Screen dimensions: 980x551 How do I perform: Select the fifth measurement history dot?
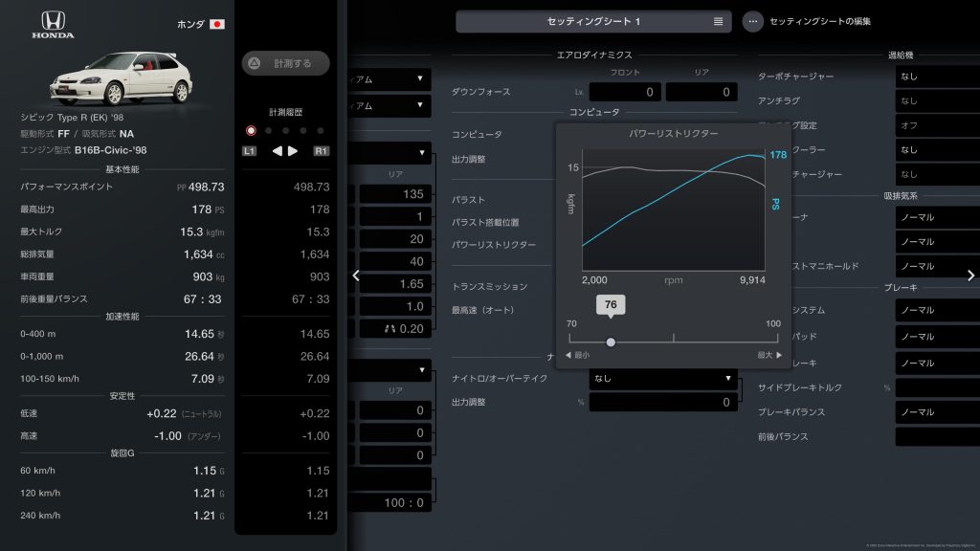320,130
